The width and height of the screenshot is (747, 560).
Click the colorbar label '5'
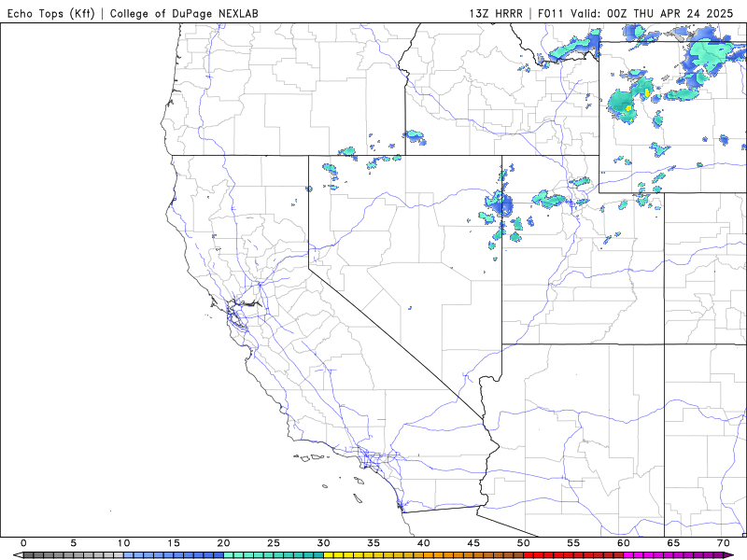click(74, 543)
